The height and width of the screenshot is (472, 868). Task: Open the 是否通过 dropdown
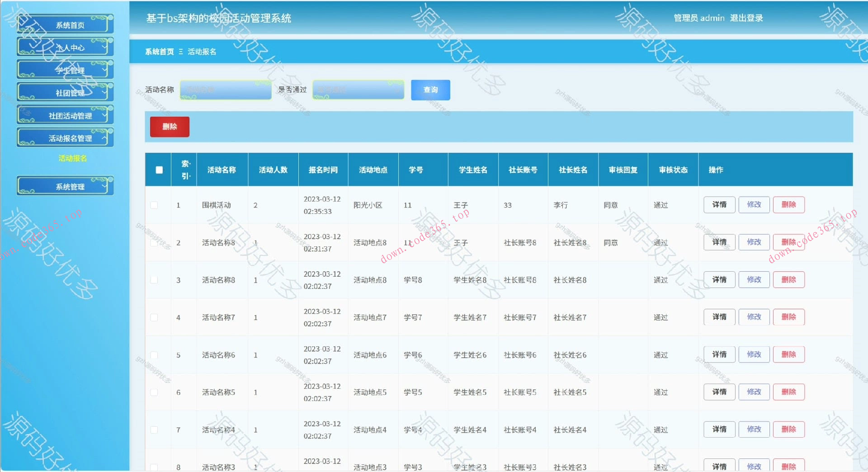pyautogui.click(x=358, y=90)
